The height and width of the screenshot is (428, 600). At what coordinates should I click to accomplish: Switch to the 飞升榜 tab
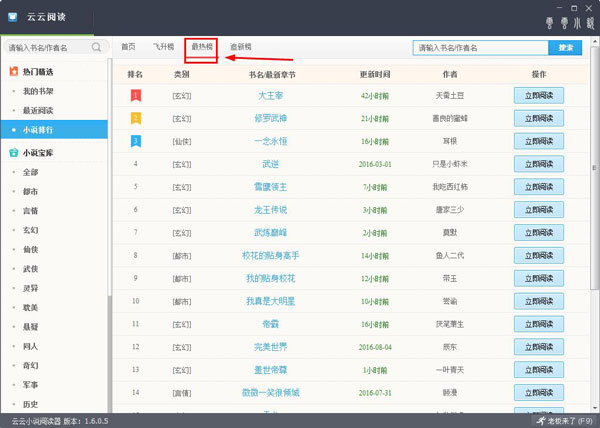click(x=163, y=47)
